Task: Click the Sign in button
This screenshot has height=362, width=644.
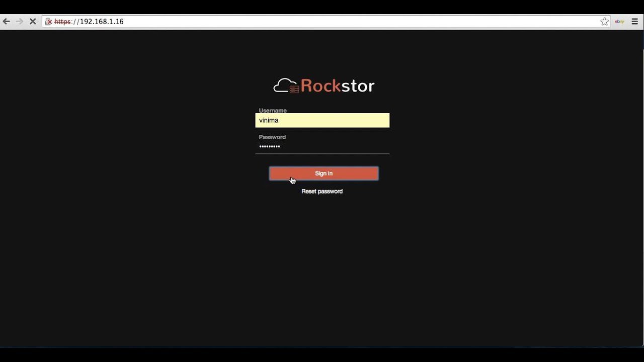Action: (324, 173)
